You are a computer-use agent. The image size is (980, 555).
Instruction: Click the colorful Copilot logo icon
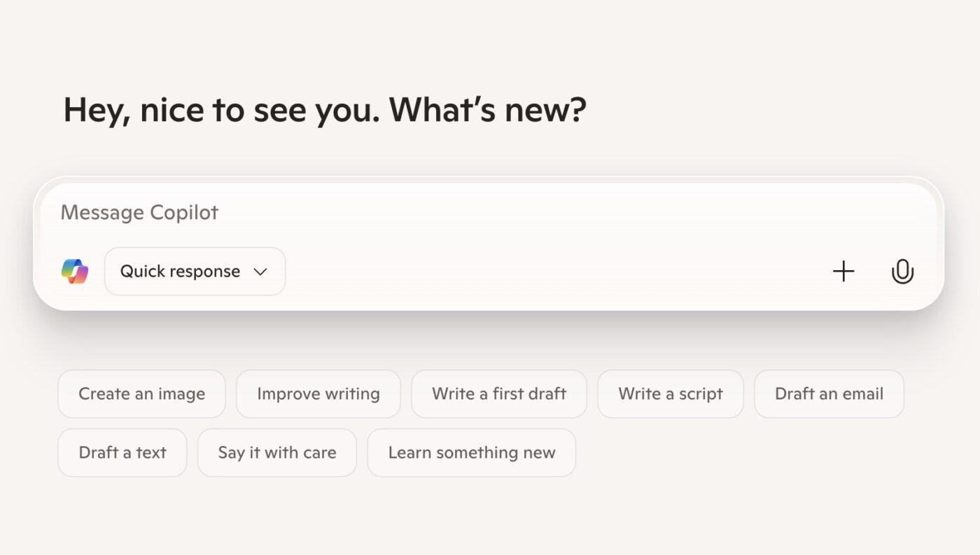pyautogui.click(x=74, y=272)
